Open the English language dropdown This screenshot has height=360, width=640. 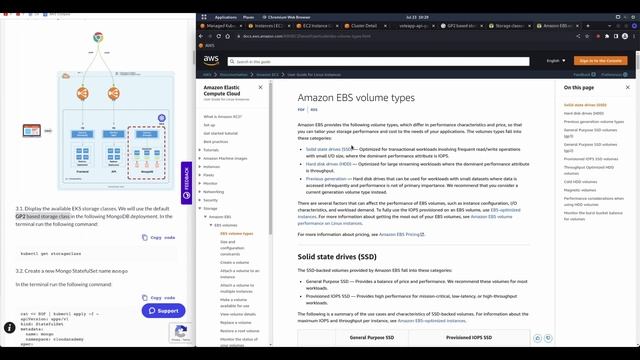click(556, 61)
